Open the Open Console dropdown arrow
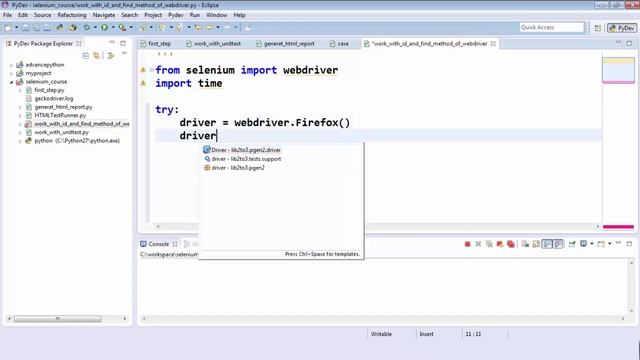The width and height of the screenshot is (640, 360). [610, 244]
